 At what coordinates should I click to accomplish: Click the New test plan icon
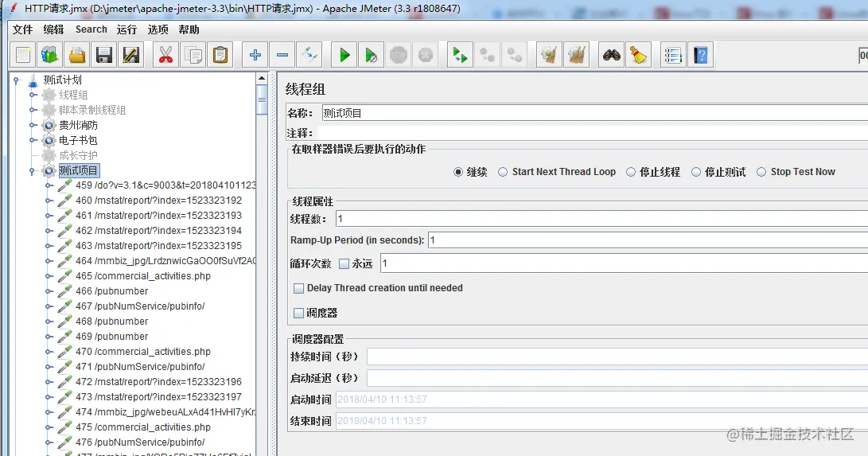pyautogui.click(x=23, y=55)
